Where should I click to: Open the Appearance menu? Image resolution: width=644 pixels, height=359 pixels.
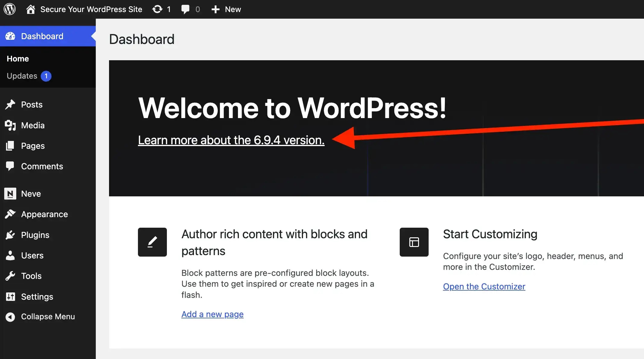coord(45,214)
